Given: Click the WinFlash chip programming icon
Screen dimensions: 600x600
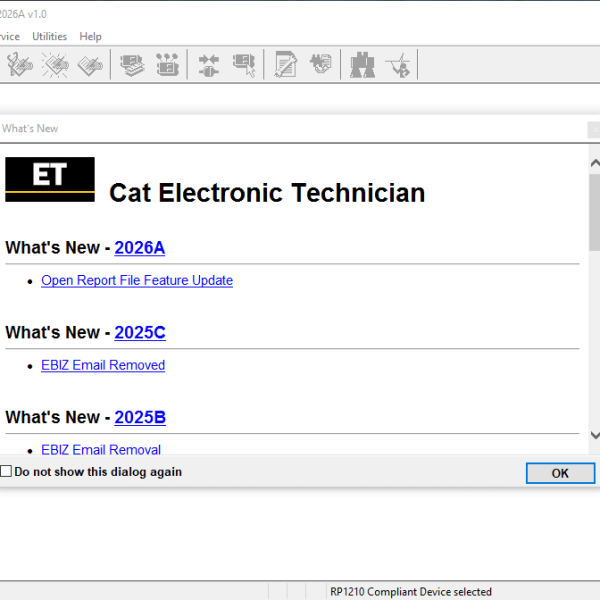Looking at the screenshot, I should (x=321, y=64).
